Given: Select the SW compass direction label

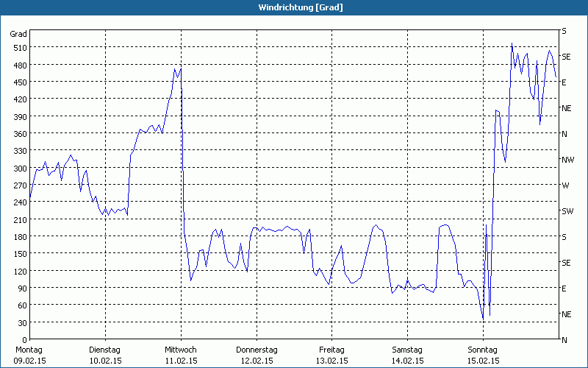Looking at the screenshot, I should pos(567,211).
